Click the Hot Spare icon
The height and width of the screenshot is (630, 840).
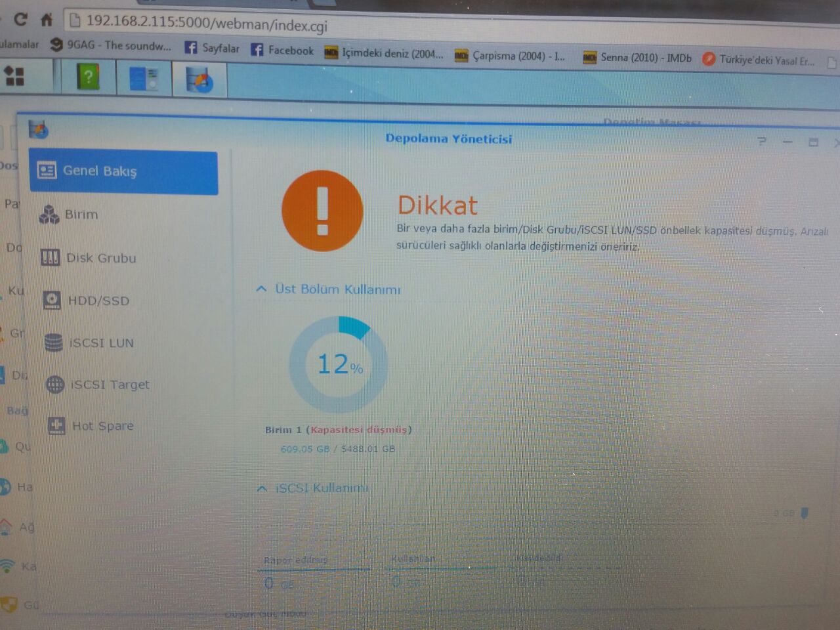pos(56,426)
